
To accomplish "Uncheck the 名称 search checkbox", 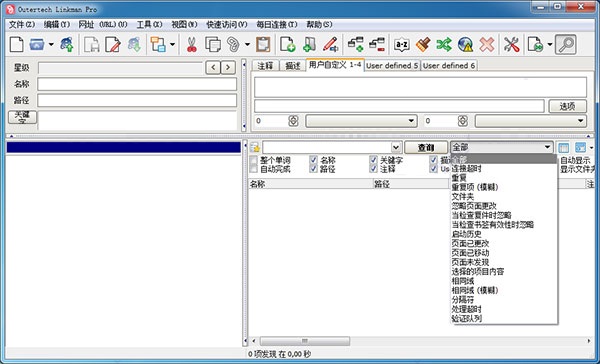I will (313, 160).
